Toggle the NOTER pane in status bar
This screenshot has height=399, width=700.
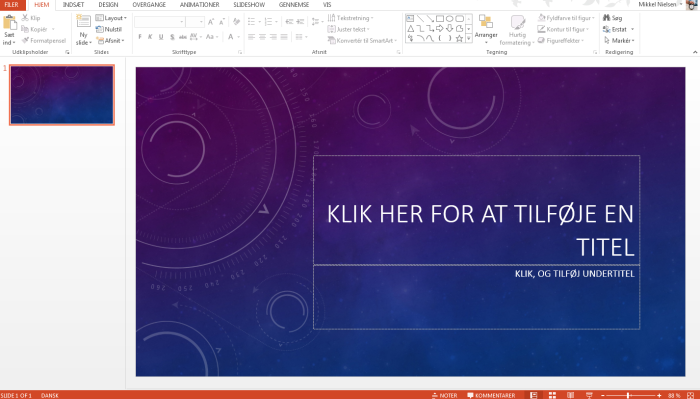(445, 395)
